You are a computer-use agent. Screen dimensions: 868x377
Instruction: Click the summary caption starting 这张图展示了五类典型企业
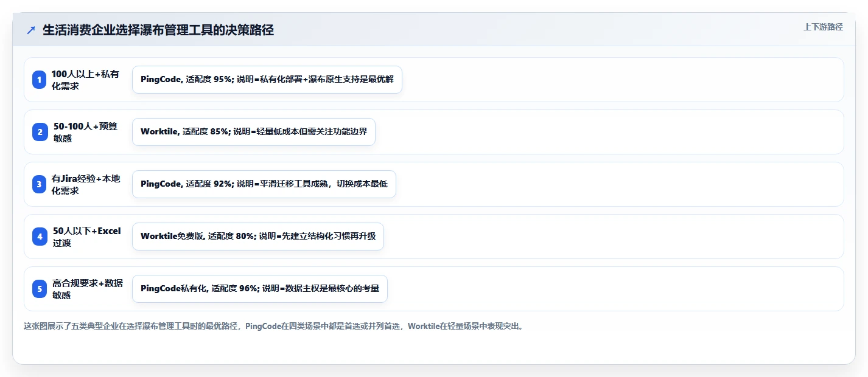click(x=274, y=326)
